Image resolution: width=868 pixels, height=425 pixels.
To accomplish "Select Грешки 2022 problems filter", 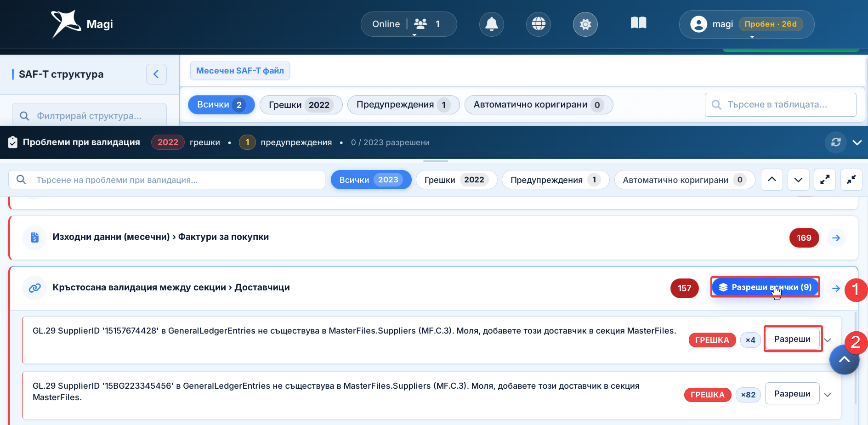I will pyautogui.click(x=456, y=180).
